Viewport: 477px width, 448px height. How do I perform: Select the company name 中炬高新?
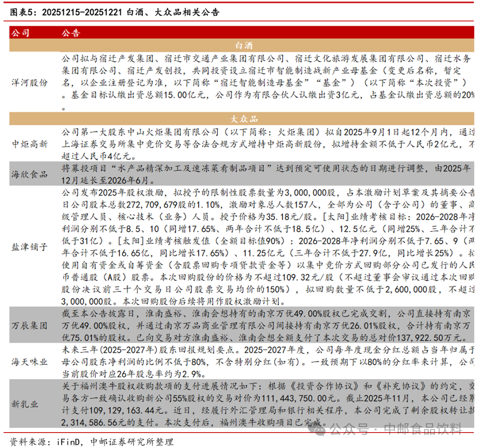point(30,142)
